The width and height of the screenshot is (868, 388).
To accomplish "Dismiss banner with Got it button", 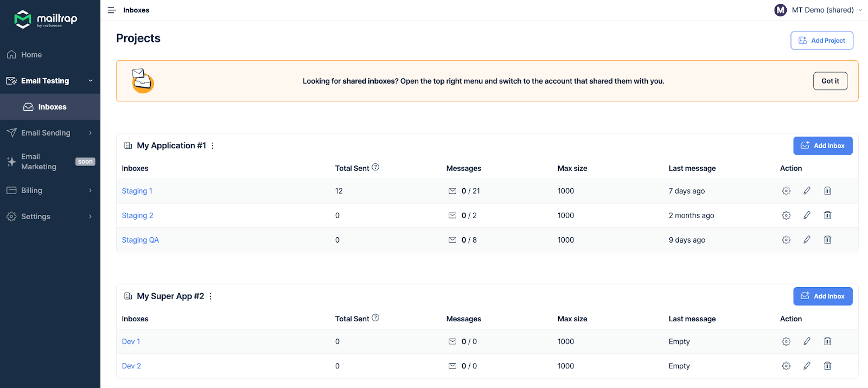I will [x=830, y=81].
